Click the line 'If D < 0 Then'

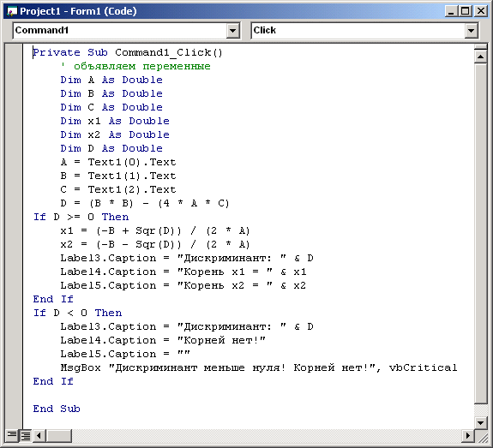[x=78, y=313]
